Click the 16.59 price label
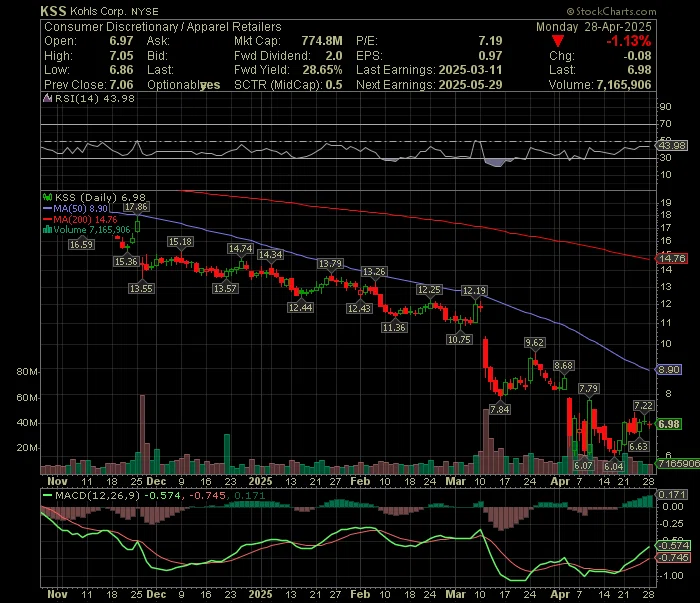 point(81,245)
